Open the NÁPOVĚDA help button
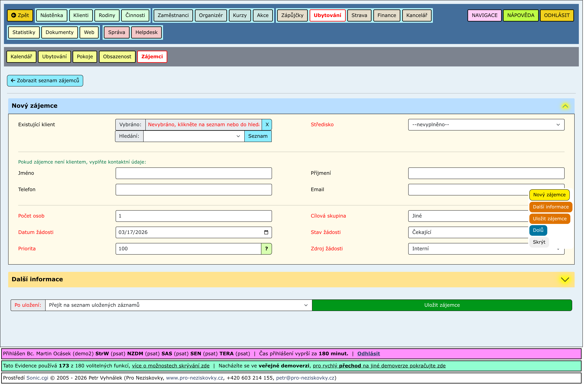This screenshot has width=584, height=392. click(x=521, y=15)
